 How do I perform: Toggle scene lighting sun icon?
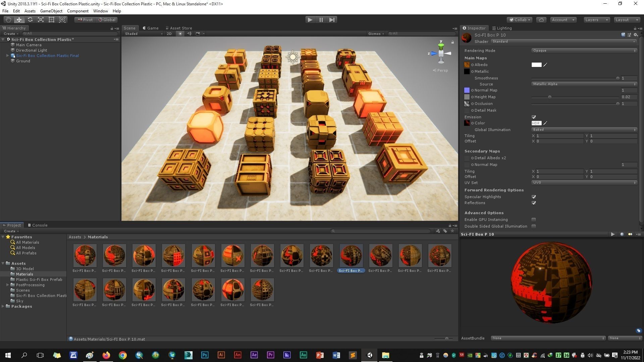180,34
